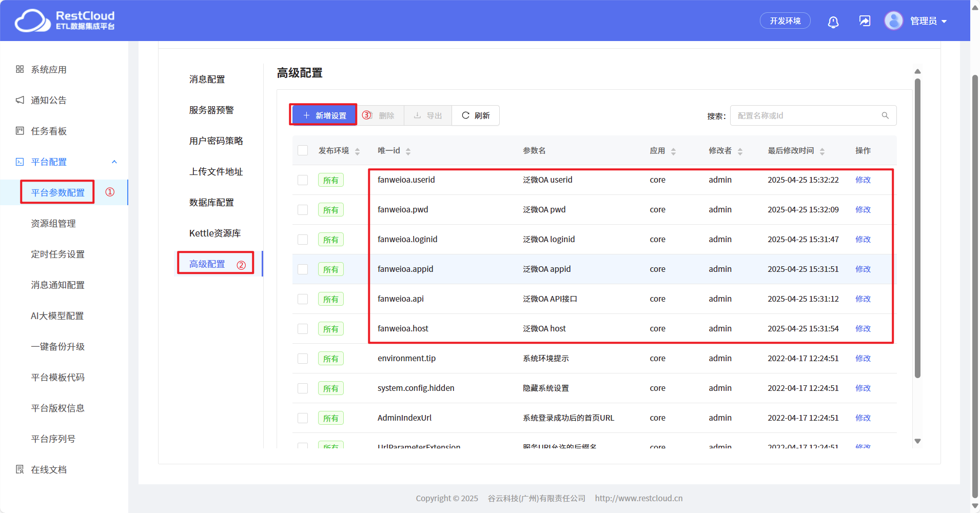Open the 数据库配置 tab
The image size is (980, 513).
coord(211,203)
